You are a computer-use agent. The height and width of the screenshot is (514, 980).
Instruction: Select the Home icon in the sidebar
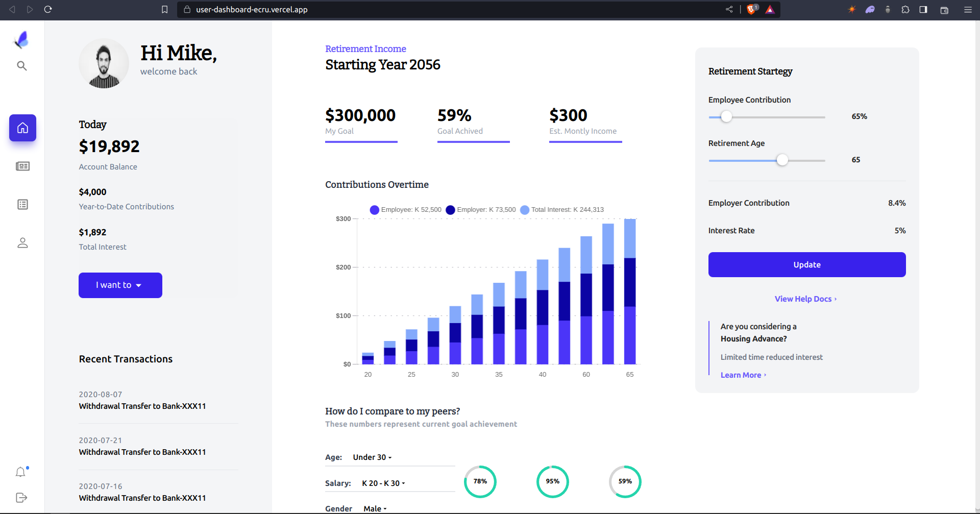[x=22, y=128]
